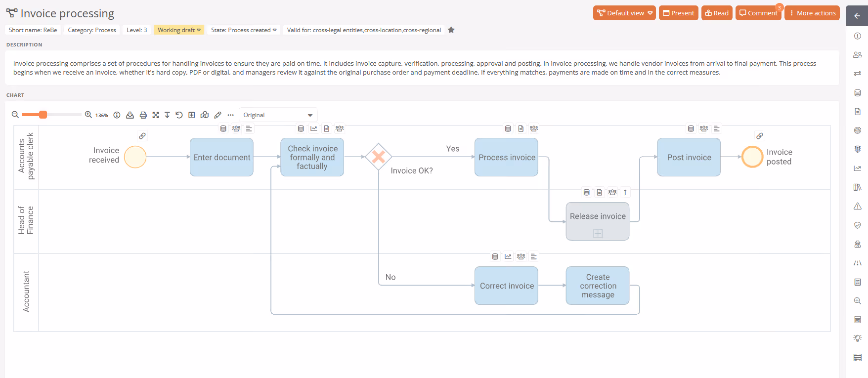
Task: Open the books/knowledge panel in sidebar
Action: [858, 187]
